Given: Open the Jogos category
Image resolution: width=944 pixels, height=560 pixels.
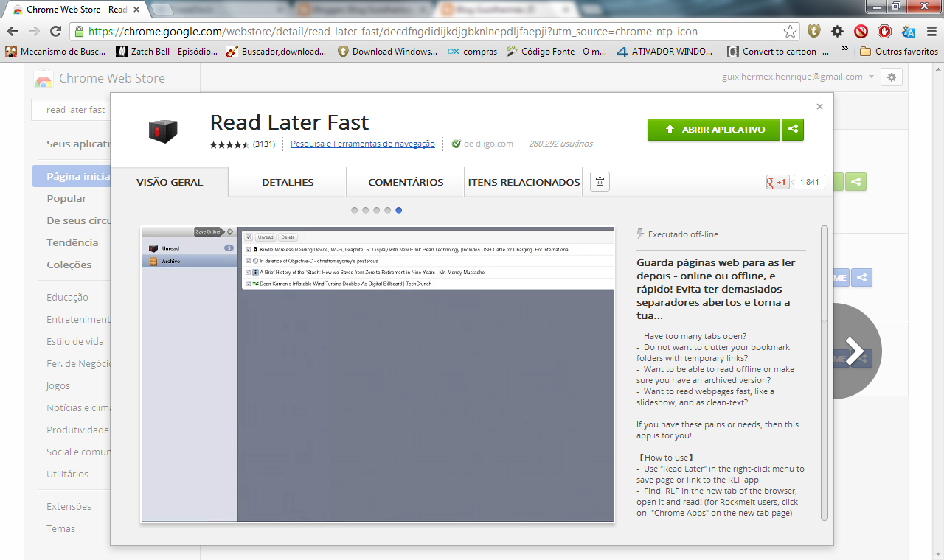Looking at the screenshot, I should click(58, 385).
